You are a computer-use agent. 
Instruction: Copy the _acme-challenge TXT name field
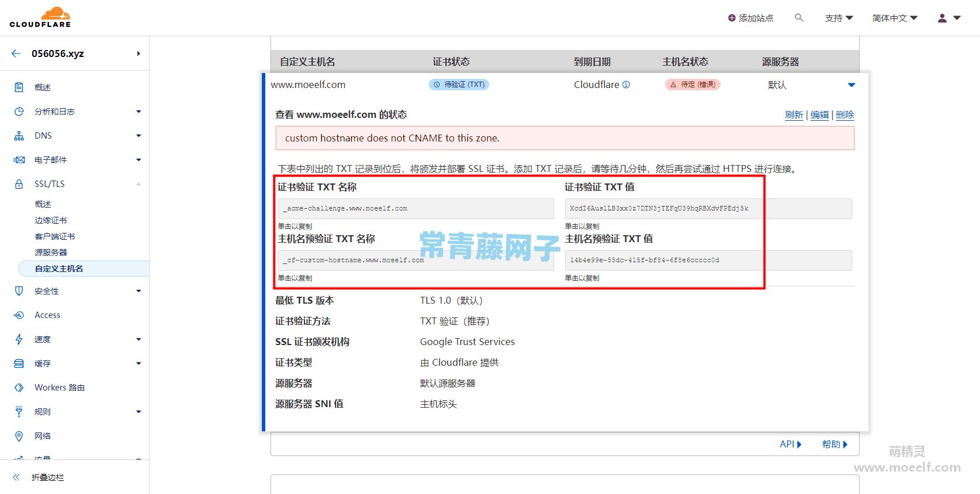pyautogui.click(x=415, y=209)
